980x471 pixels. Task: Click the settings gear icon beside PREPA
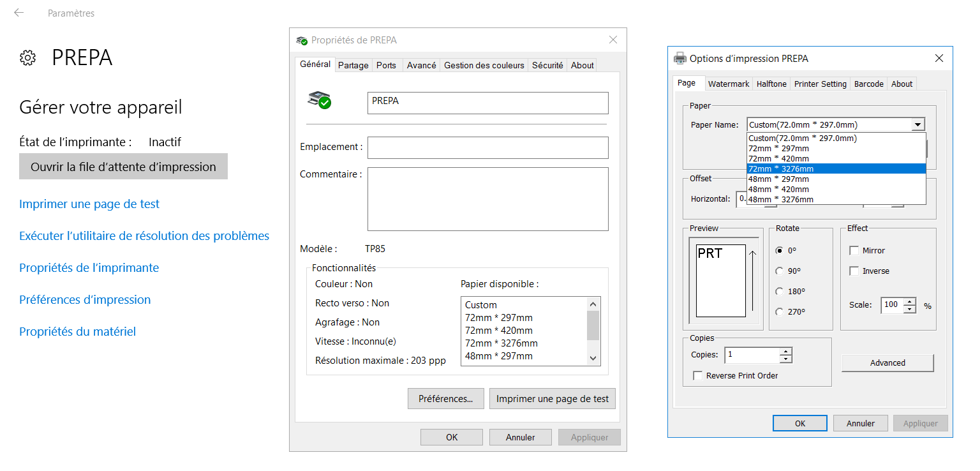pyautogui.click(x=27, y=58)
